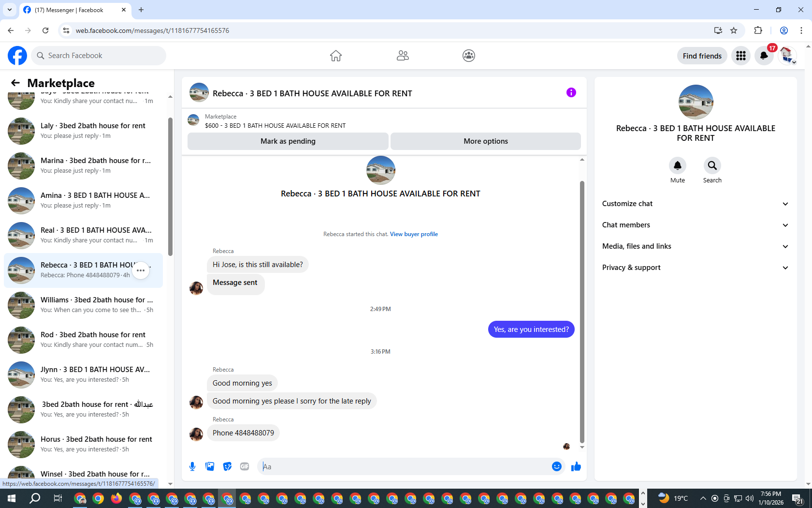Open the $600 Marketplace listing header link

point(275,125)
